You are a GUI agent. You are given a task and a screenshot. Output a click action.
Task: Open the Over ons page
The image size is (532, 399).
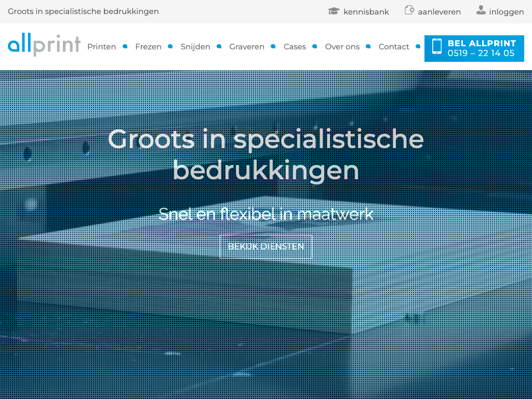(342, 47)
